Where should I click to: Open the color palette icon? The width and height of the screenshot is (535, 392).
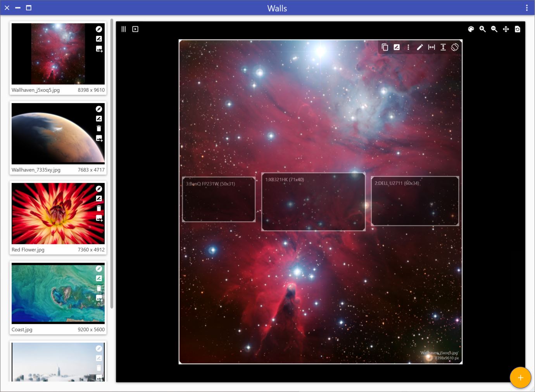471,29
